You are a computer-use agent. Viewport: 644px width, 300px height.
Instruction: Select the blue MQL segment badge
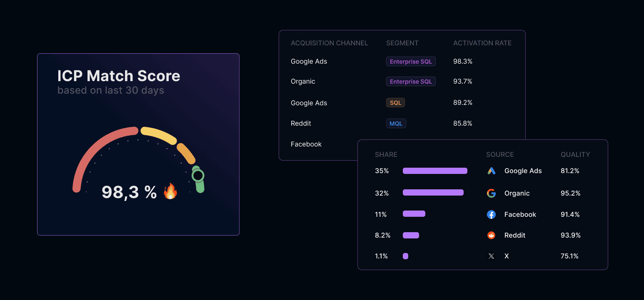click(396, 124)
